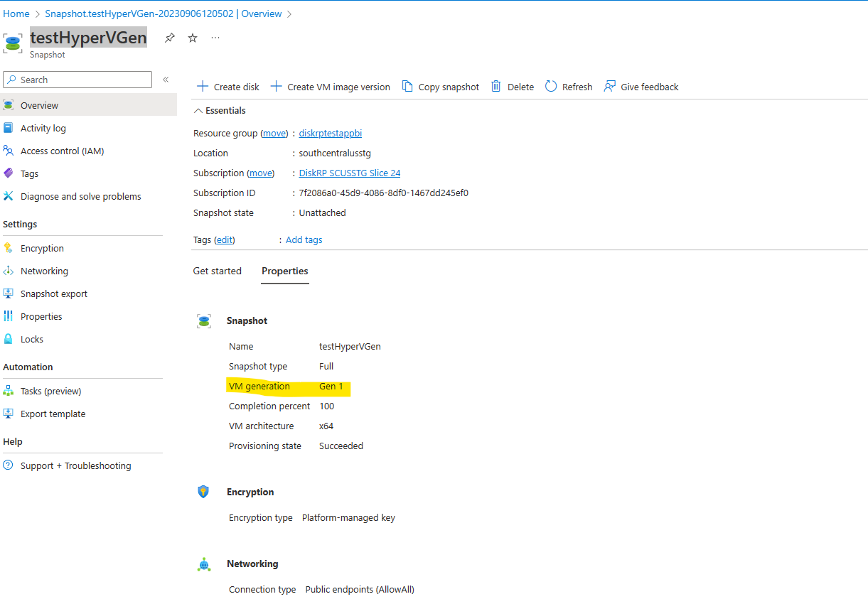The height and width of the screenshot is (604, 868).
Task: Collapse the left sidebar with the chevron
Action: pos(166,80)
